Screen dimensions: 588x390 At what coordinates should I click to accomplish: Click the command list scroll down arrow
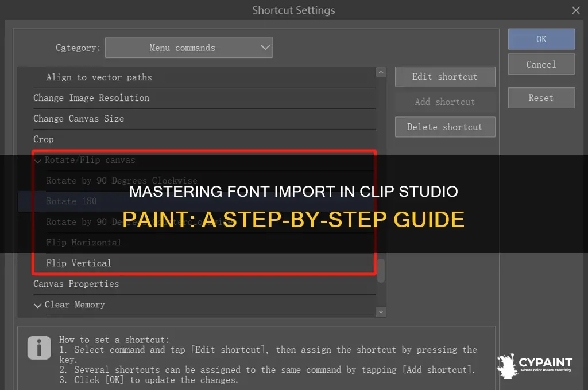(x=381, y=312)
